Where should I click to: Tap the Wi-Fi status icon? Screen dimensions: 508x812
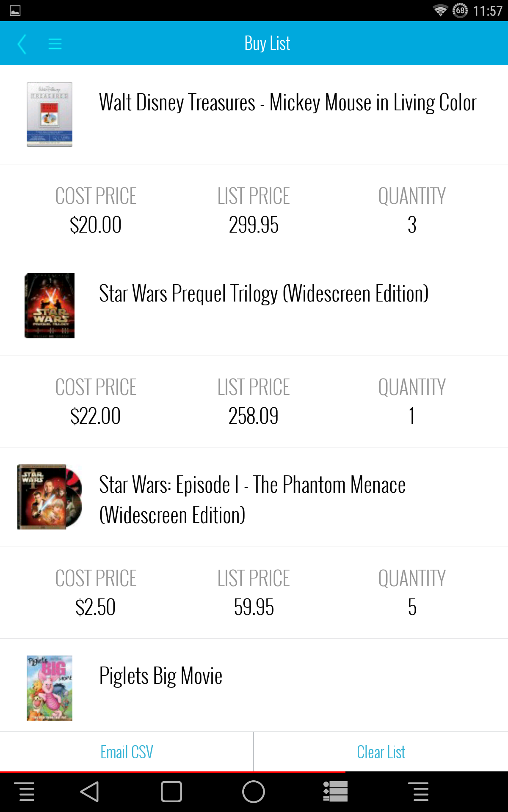point(440,11)
